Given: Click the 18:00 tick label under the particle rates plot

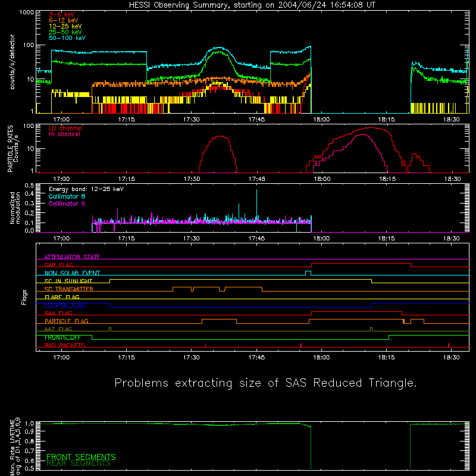Looking at the screenshot, I should [322, 179].
